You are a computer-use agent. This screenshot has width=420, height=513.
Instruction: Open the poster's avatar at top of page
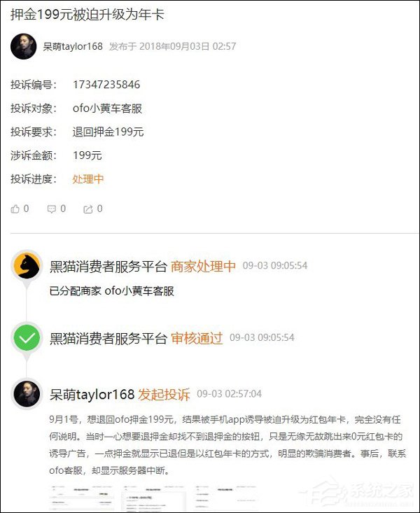[x=24, y=46]
